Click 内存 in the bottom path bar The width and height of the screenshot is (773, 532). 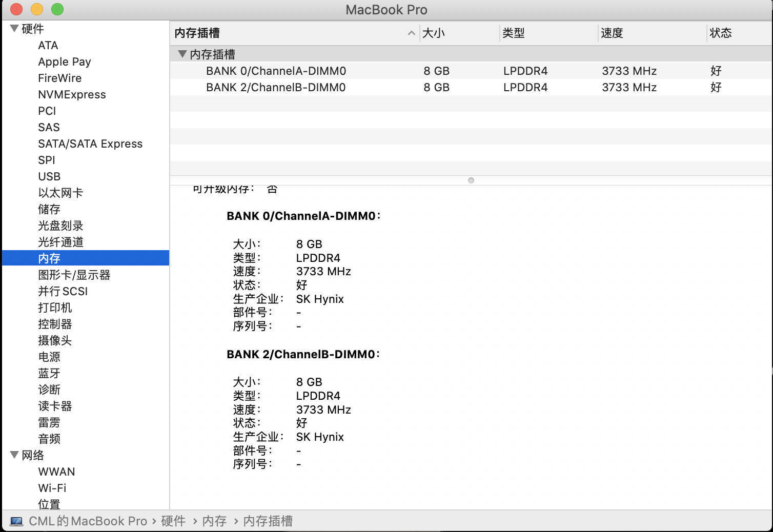(x=214, y=521)
